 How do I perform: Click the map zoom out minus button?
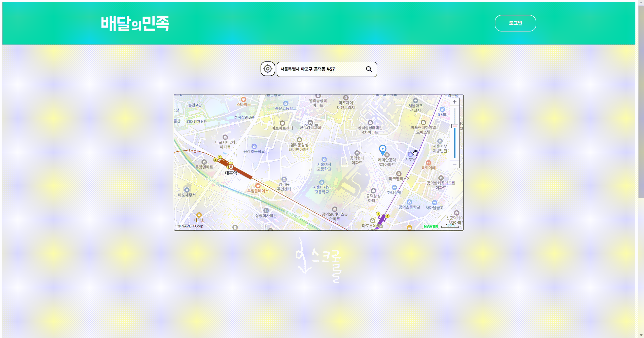point(454,164)
